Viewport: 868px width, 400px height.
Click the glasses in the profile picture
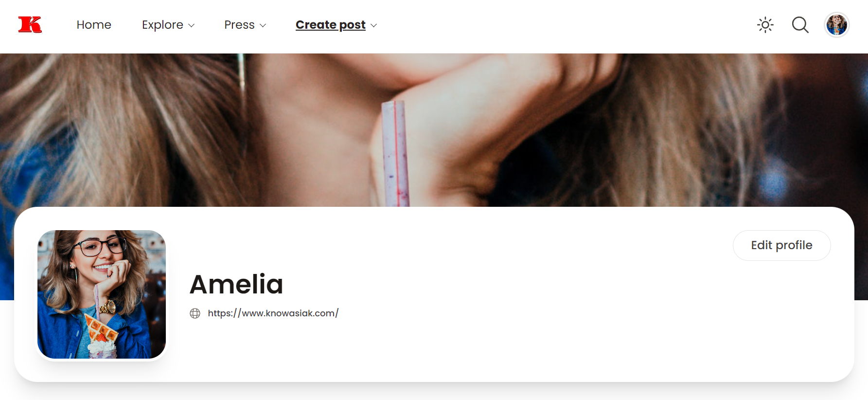(99, 246)
